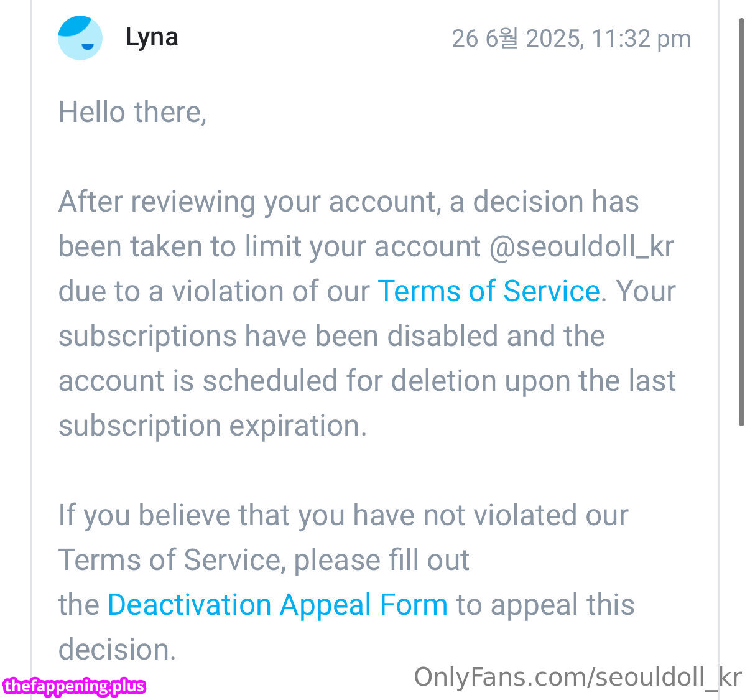
Task: Click the 11:32 pm time stamp
Action: click(x=641, y=39)
